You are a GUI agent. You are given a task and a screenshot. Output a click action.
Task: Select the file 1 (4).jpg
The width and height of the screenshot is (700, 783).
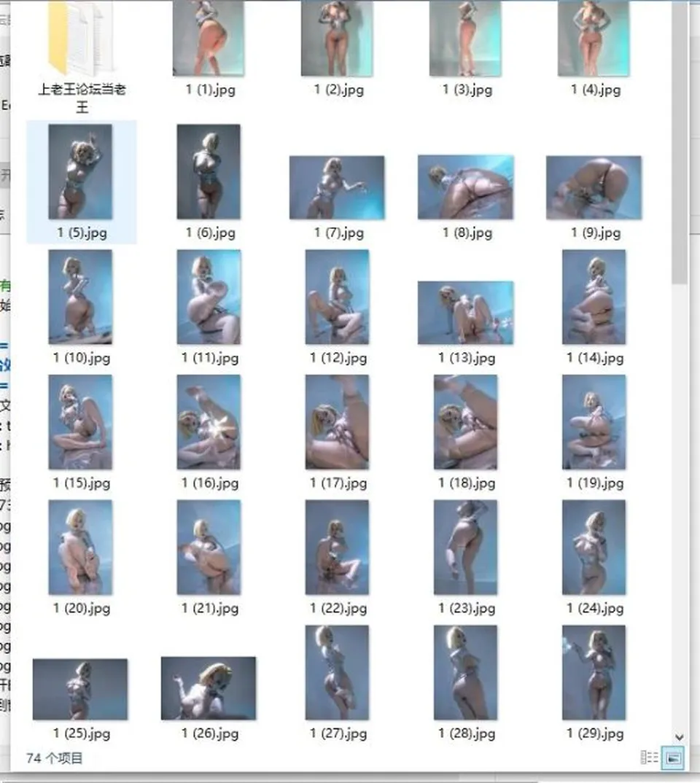click(594, 49)
